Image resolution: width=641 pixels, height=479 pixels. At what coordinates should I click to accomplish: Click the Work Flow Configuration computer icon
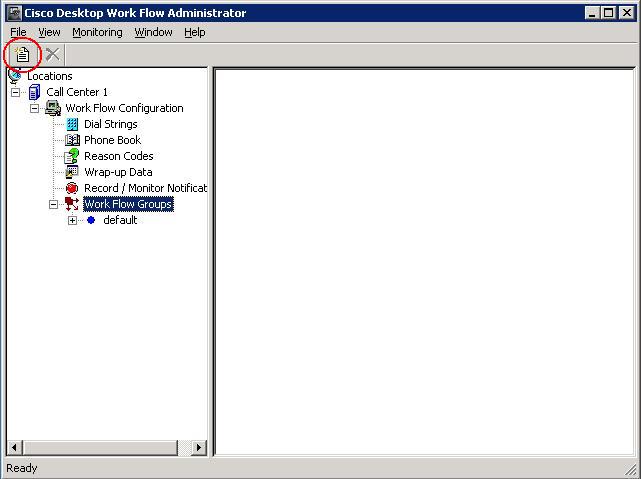point(53,108)
